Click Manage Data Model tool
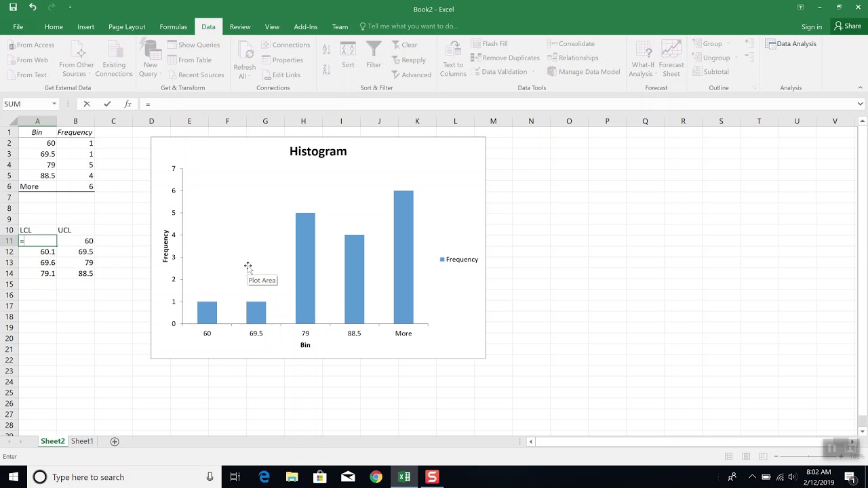868x488 pixels. tap(584, 72)
